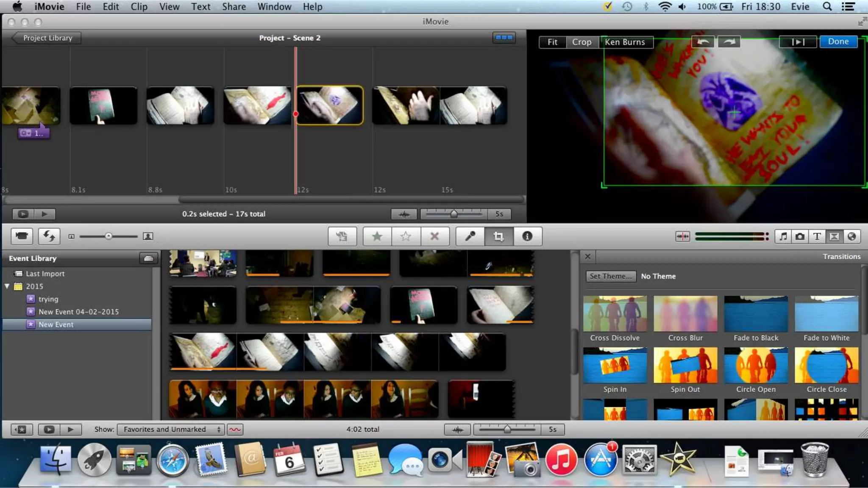The height and width of the screenshot is (488, 868).
Task: Click Done to finish cropping
Action: pyautogui.click(x=838, y=42)
